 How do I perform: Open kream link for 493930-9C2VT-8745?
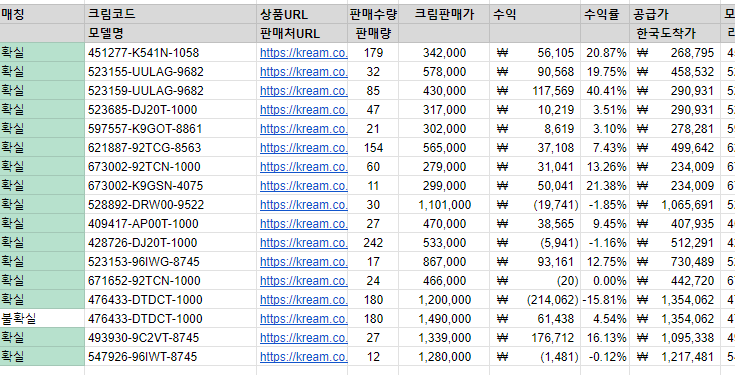point(304,338)
